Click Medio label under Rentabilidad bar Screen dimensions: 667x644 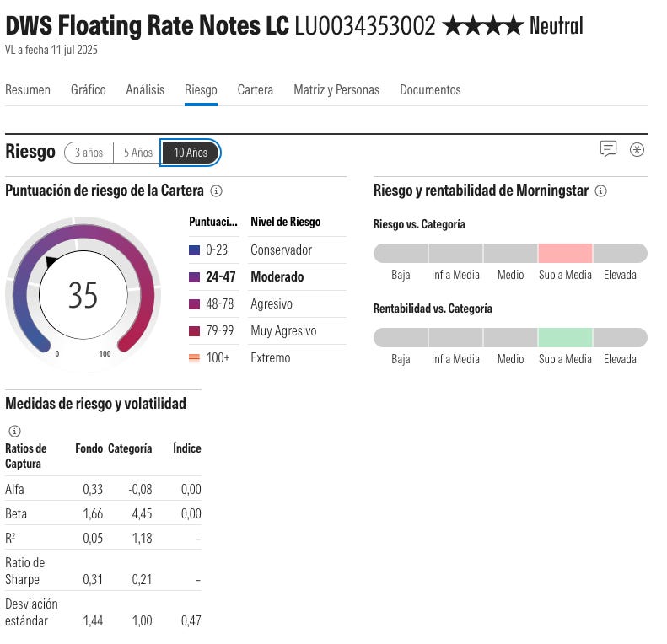[x=510, y=359]
